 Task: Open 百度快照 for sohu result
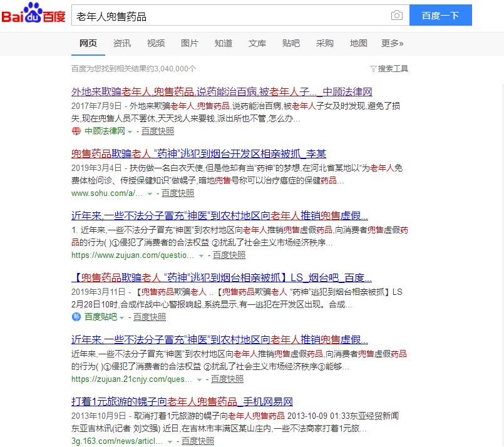(178, 193)
